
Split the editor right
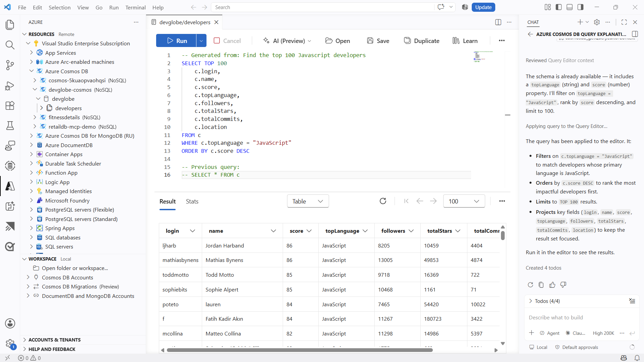(498, 22)
